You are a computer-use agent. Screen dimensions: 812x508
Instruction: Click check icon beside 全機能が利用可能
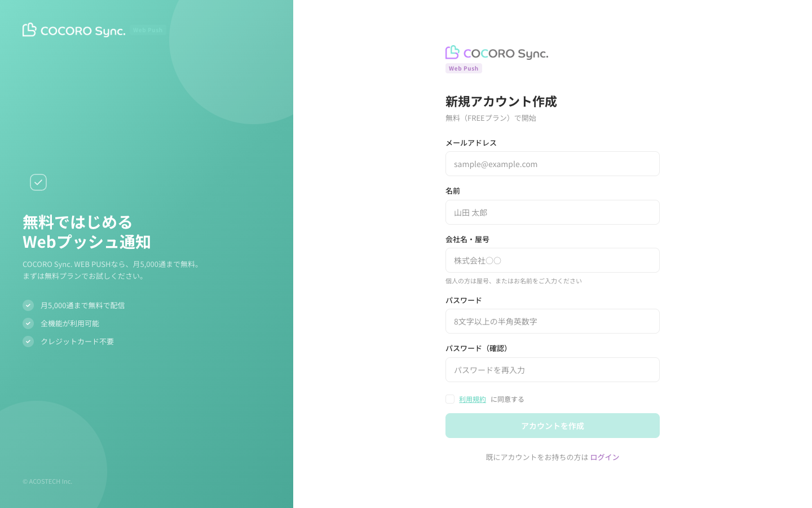(x=28, y=323)
